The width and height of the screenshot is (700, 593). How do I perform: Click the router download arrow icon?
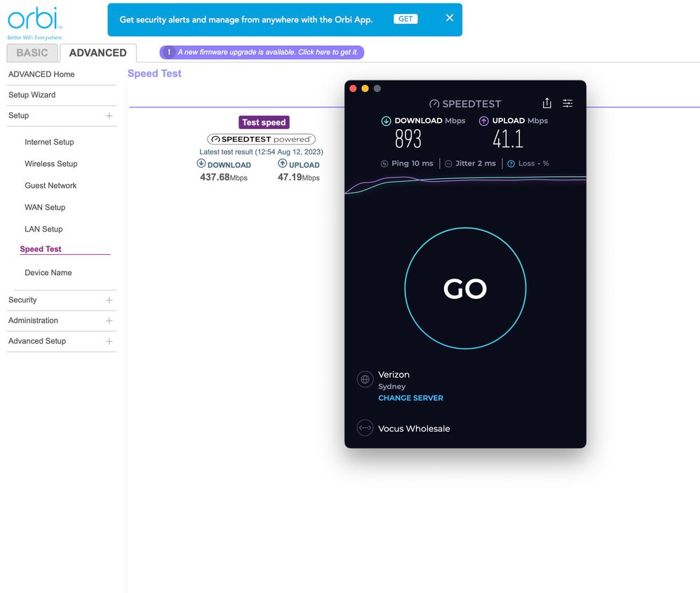[x=201, y=164]
